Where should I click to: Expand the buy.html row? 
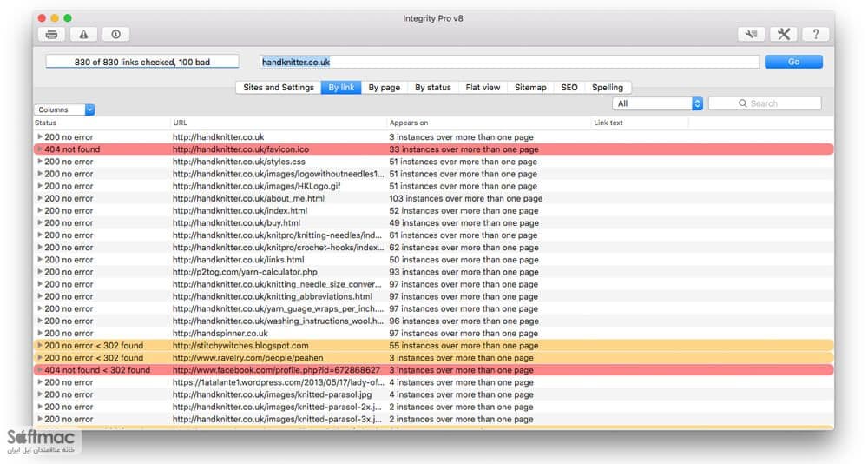click(40, 222)
